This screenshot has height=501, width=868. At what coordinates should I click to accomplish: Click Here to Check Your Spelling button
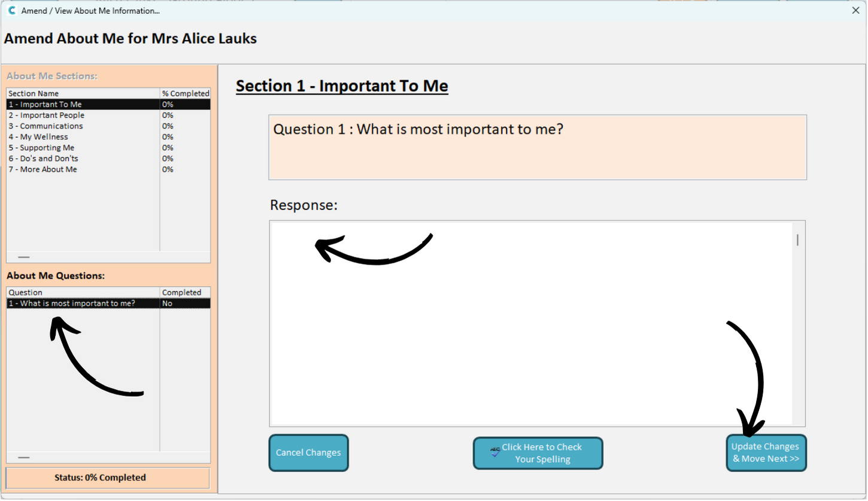[x=538, y=453]
